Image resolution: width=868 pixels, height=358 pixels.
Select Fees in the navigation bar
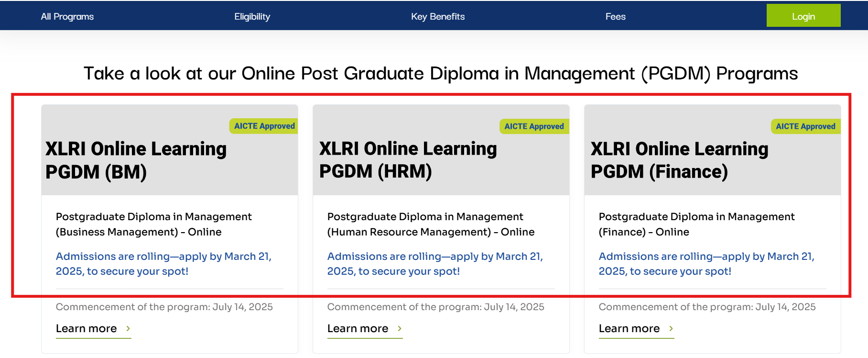tap(615, 17)
